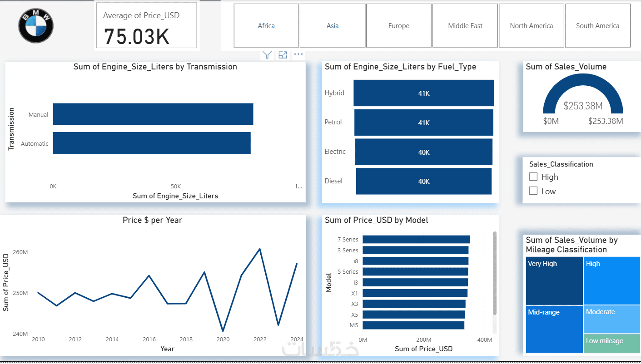Click the BMW logo image
This screenshot has height=364, width=641.
pos(36,26)
